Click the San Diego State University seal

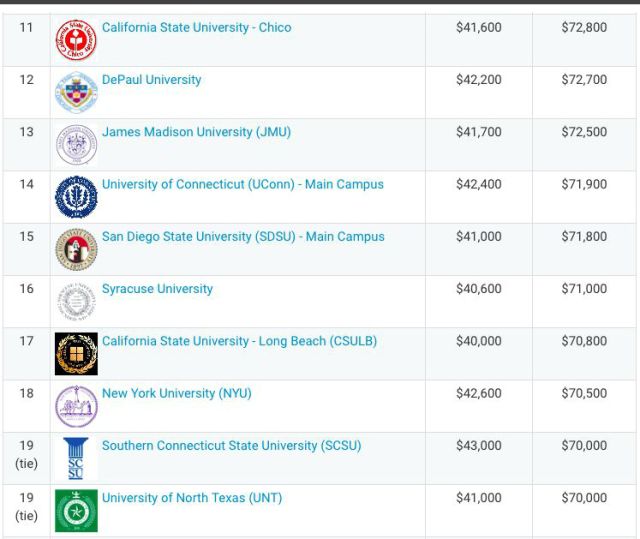(x=76, y=249)
